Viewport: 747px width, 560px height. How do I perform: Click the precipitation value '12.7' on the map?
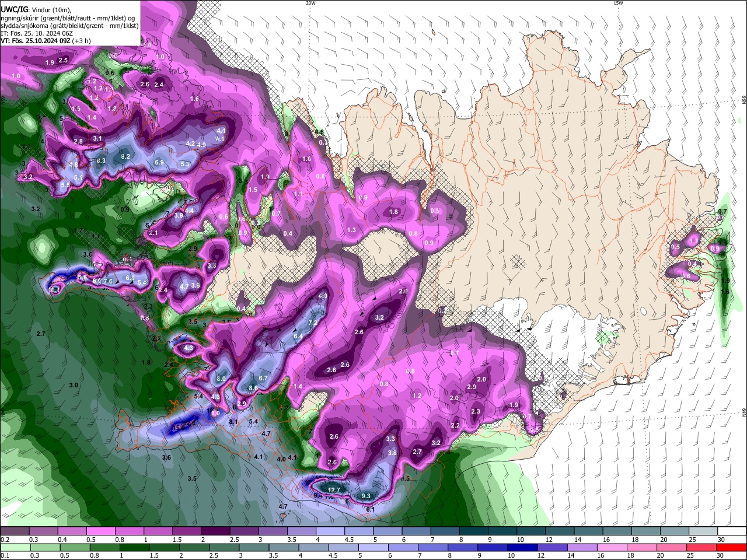point(334,490)
